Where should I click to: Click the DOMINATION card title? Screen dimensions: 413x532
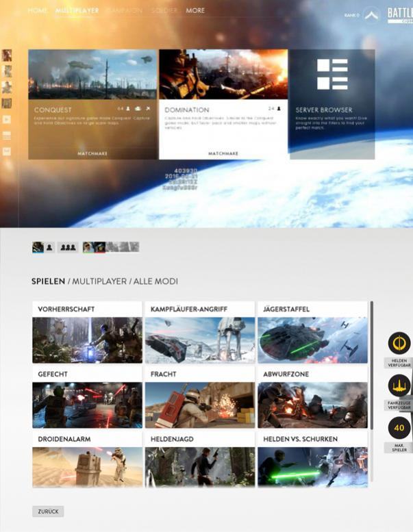point(187,110)
